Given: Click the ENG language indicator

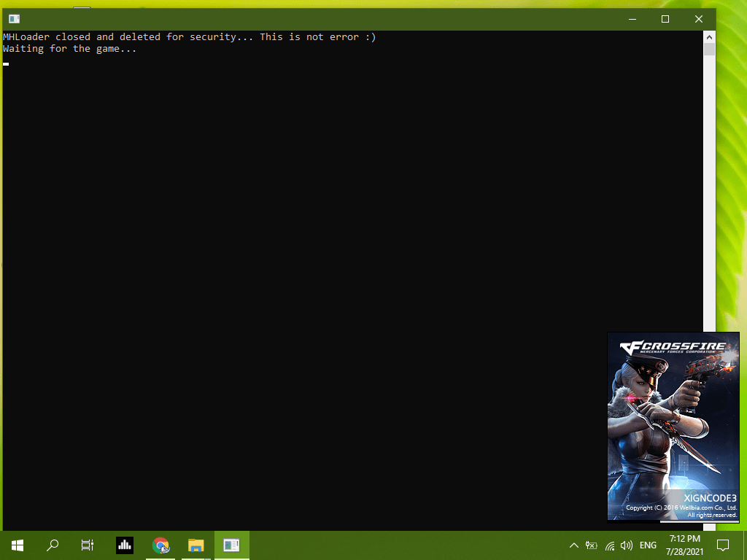Looking at the screenshot, I should coord(648,545).
